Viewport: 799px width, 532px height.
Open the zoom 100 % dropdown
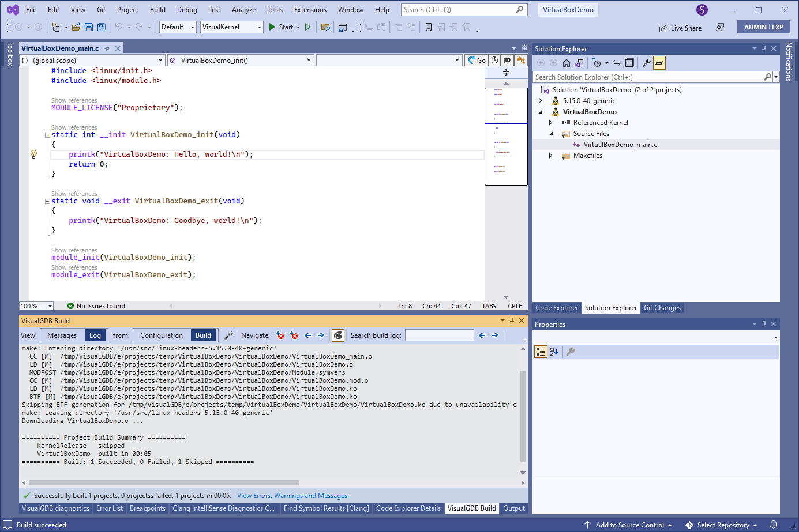[36, 306]
